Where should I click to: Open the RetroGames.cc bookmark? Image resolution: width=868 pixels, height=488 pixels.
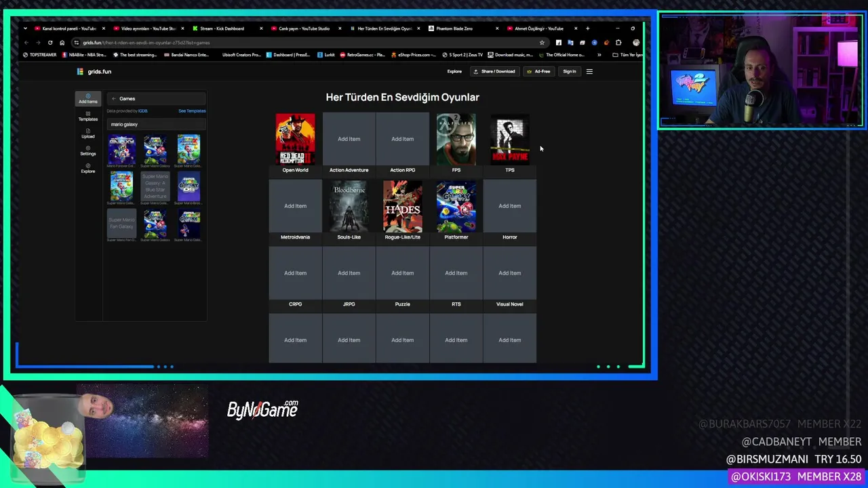(363, 55)
